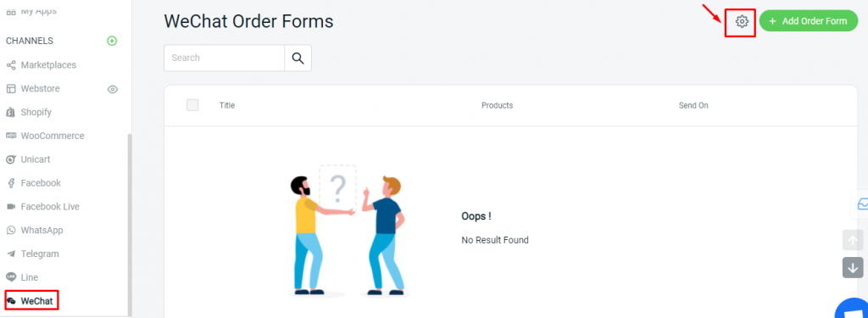
Task: Click the Add Order Form button
Action: tap(808, 21)
